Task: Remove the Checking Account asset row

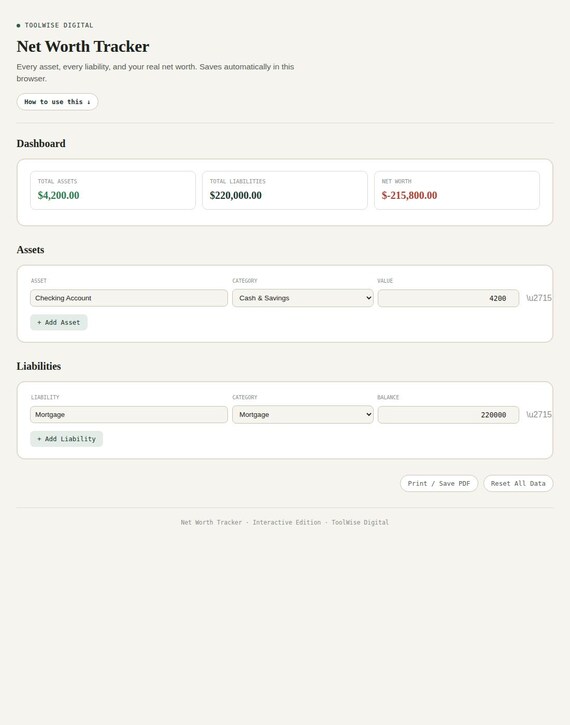Action: pos(539,298)
